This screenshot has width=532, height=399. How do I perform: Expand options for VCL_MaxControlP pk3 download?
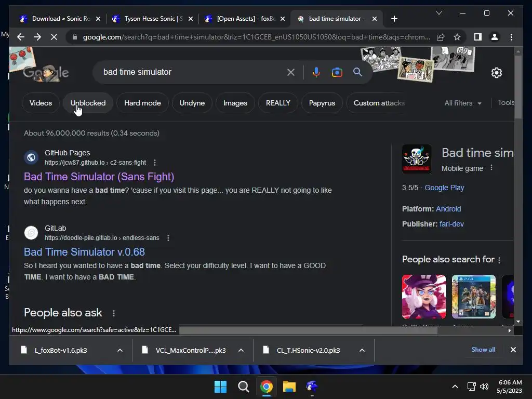tap(241, 350)
